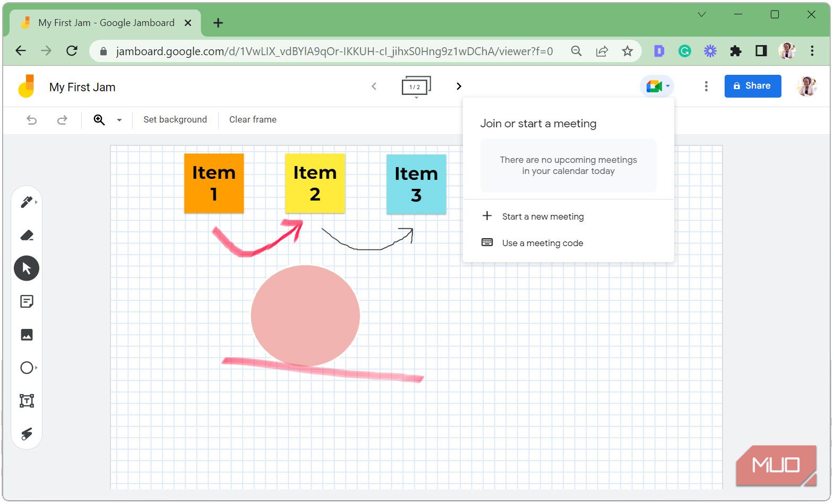The width and height of the screenshot is (834, 504).
Task: Open the Grammarly extension
Action: [x=685, y=51]
